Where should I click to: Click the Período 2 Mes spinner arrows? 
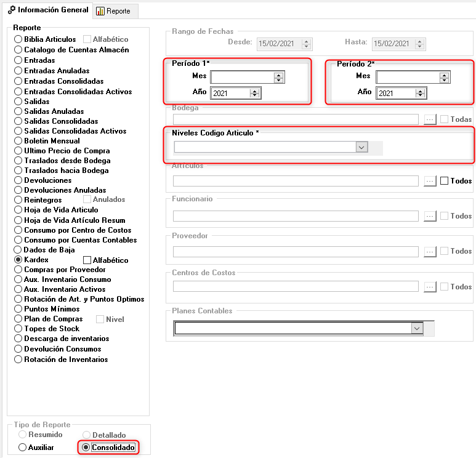(444, 77)
